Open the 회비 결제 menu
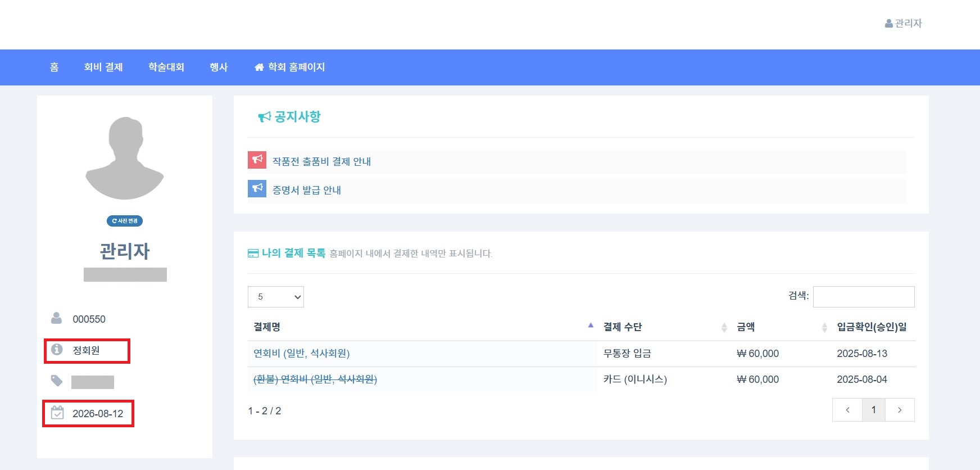980x470 pixels. point(103,67)
